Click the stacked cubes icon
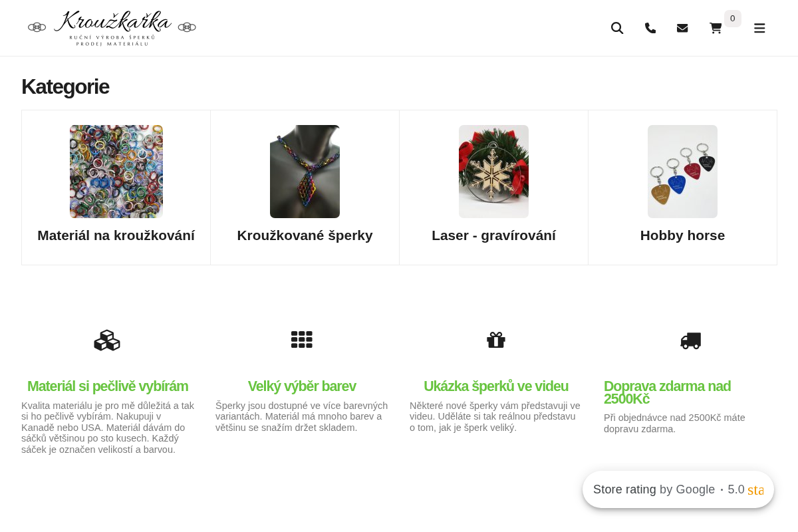The width and height of the screenshot is (798, 532). [107, 340]
